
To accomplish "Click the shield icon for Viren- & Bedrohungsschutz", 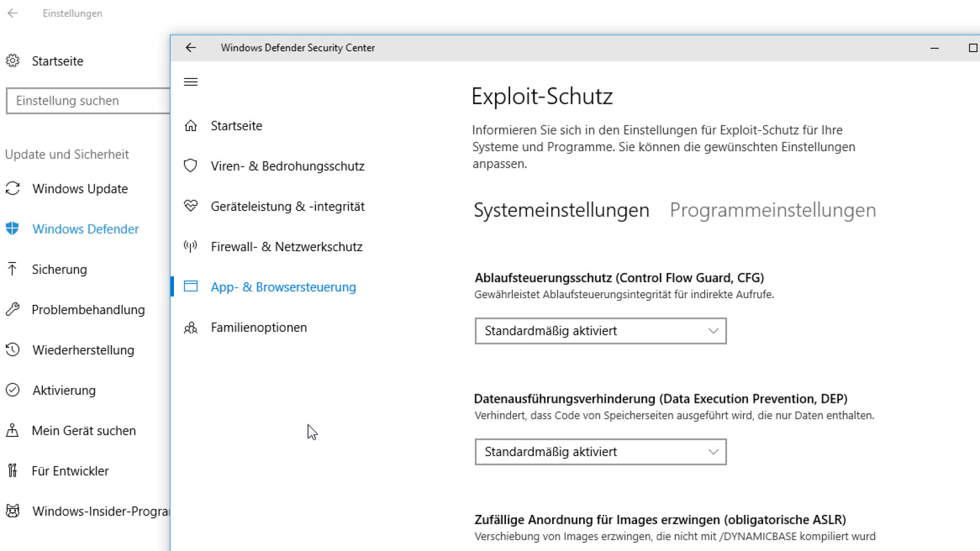I will pyautogui.click(x=190, y=166).
